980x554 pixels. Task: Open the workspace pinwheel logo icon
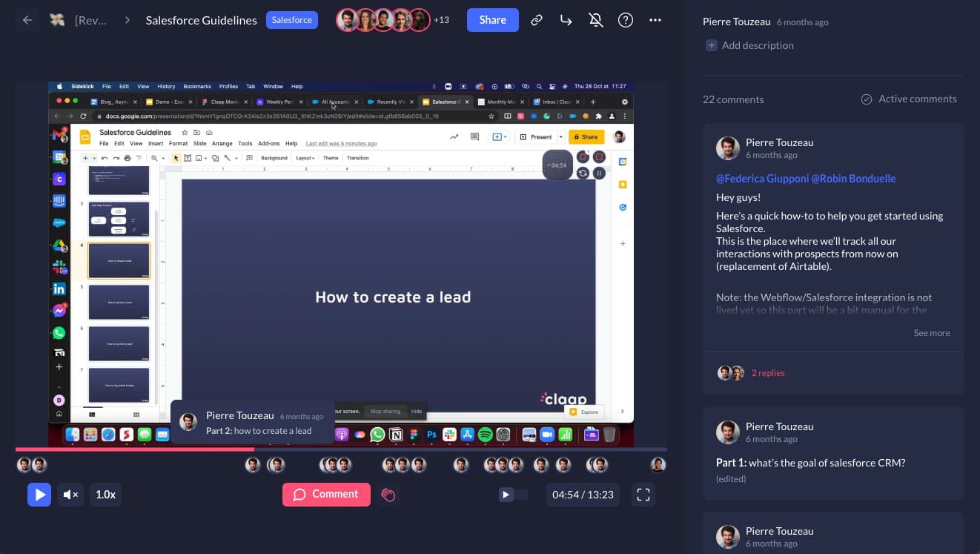click(57, 20)
